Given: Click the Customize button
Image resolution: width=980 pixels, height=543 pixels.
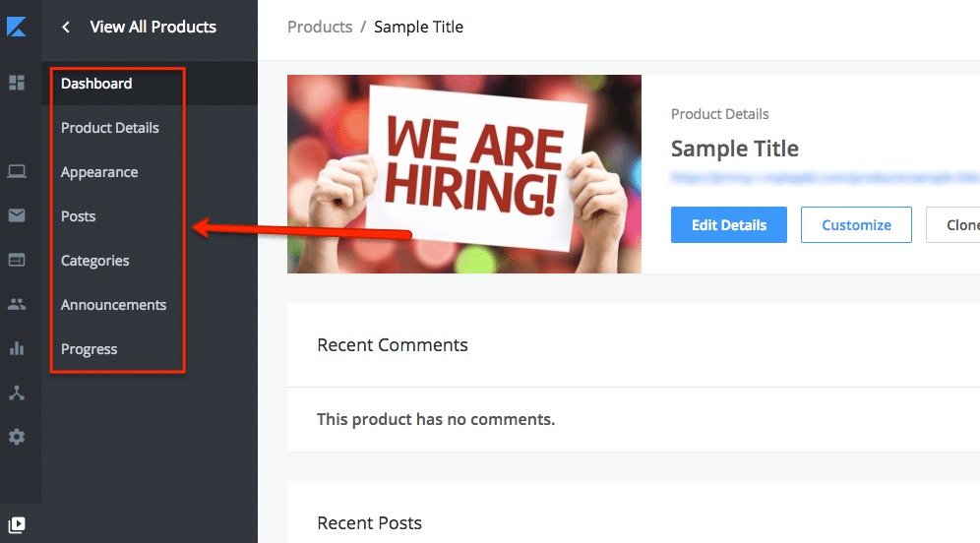Looking at the screenshot, I should tap(856, 225).
